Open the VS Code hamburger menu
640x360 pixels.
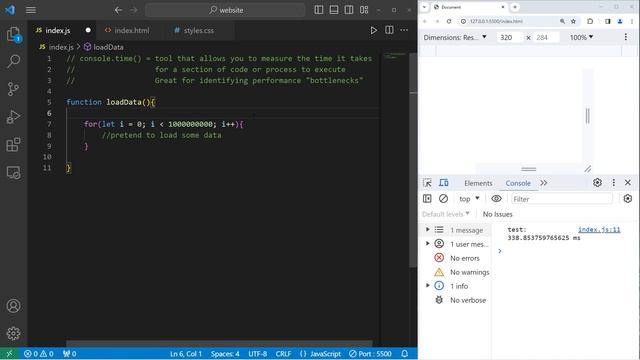tap(31, 10)
